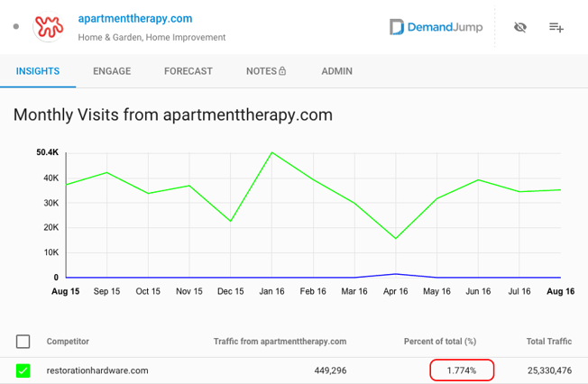The width and height of the screenshot is (588, 384).
Task: Check the select-all Competitor header checkbox
Action: point(23,342)
